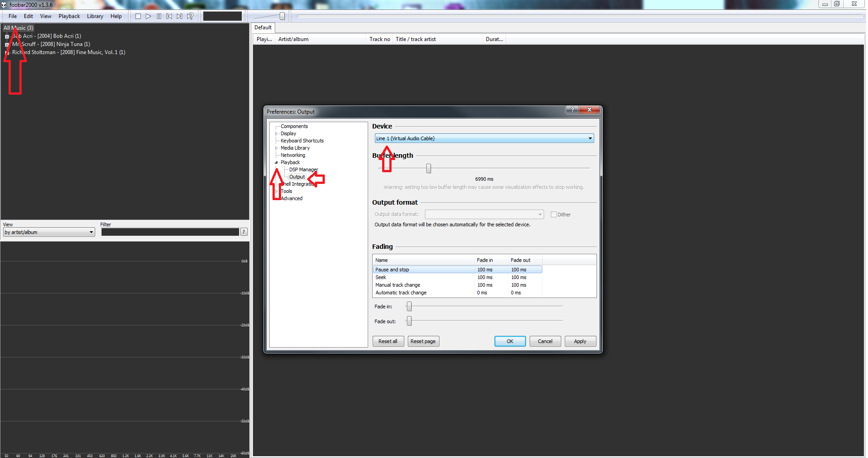Click the playback seek bar
The image size is (868, 458).
click(x=580, y=16)
